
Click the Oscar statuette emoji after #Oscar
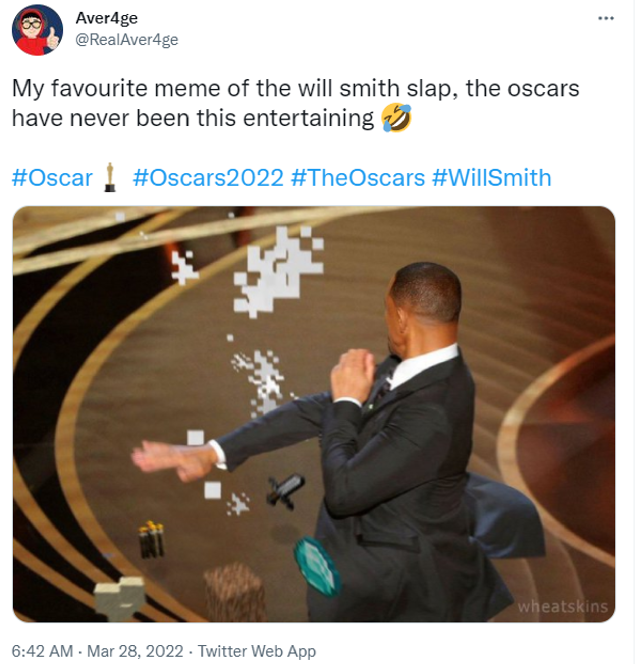109,177
